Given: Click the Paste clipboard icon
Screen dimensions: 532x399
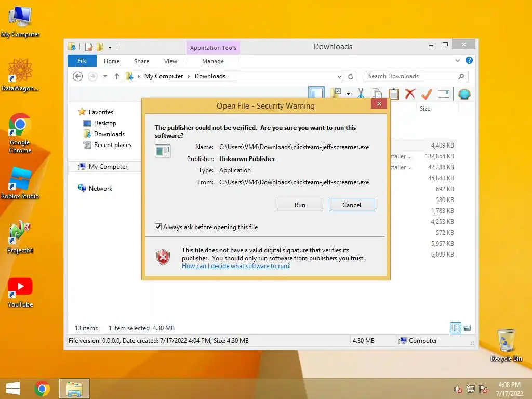Looking at the screenshot, I should pos(393,94).
